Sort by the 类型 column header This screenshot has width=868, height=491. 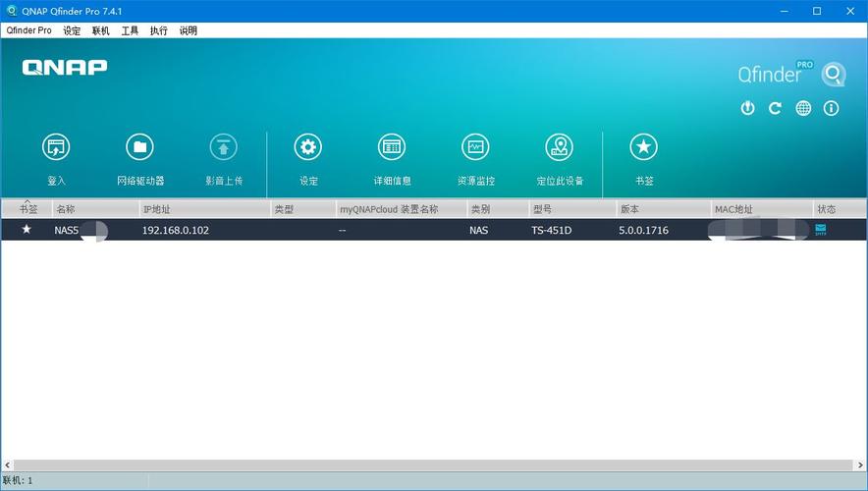click(303, 209)
